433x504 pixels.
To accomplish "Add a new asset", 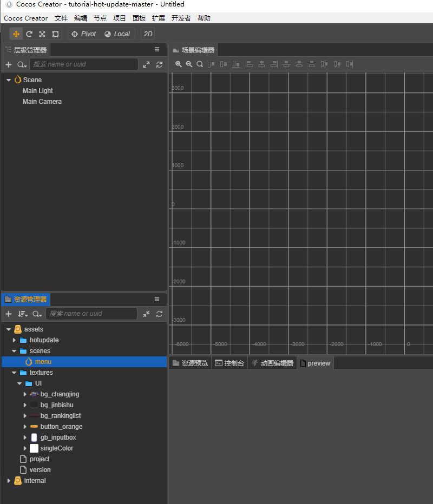I will [x=9, y=314].
